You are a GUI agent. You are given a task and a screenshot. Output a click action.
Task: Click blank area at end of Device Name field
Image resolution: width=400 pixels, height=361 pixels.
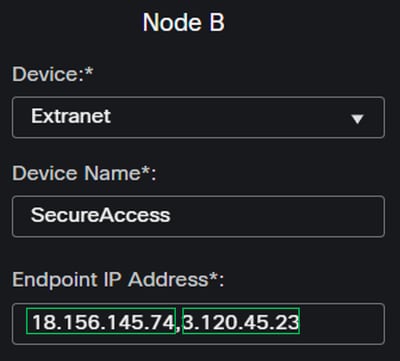(277, 217)
